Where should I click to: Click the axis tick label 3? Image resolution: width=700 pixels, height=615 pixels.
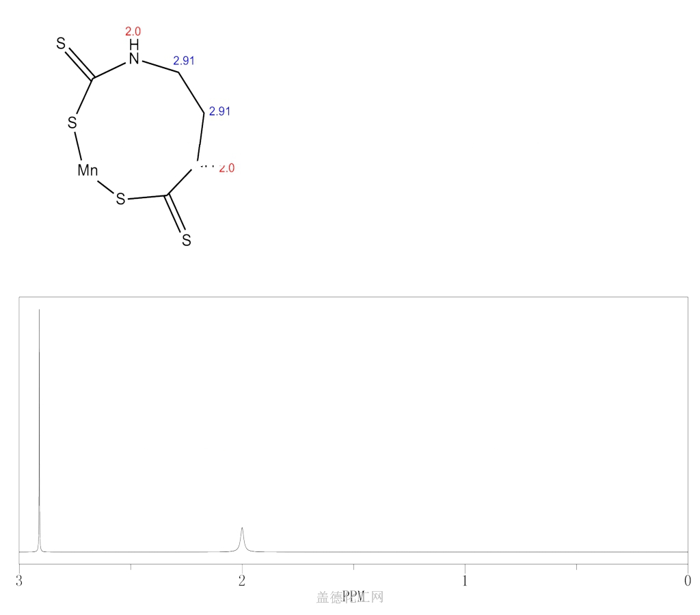pos(18,581)
